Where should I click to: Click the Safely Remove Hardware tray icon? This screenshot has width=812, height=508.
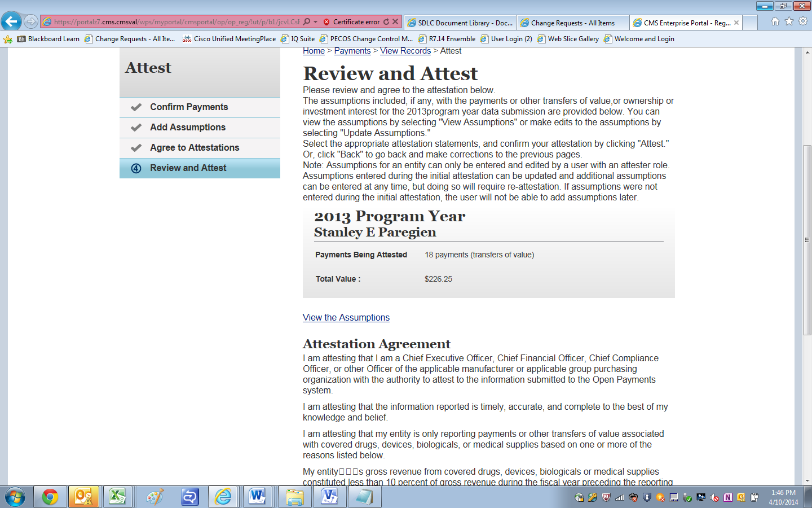click(687, 497)
